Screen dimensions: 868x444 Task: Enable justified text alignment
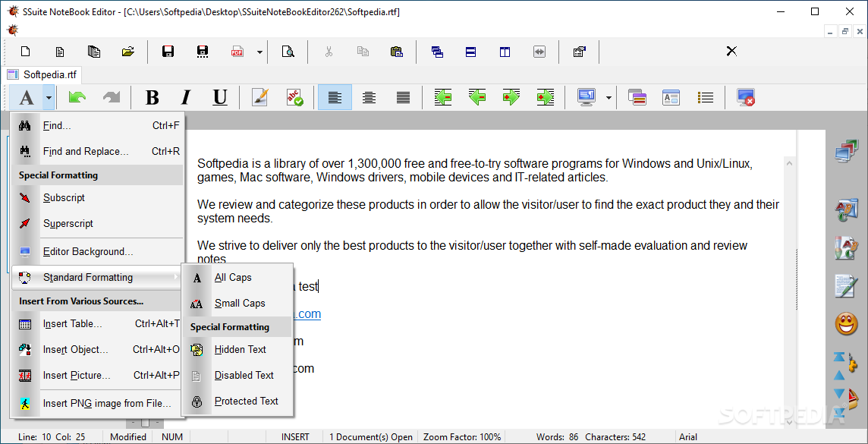(403, 97)
